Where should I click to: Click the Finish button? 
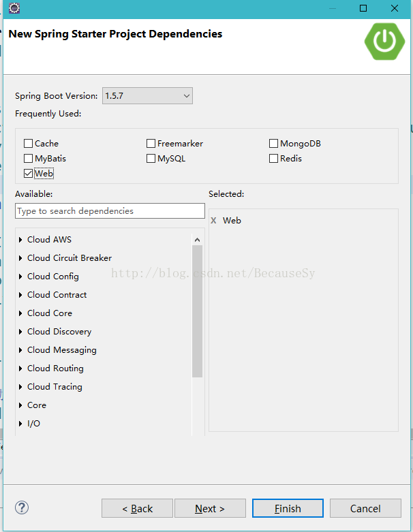tap(288, 508)
